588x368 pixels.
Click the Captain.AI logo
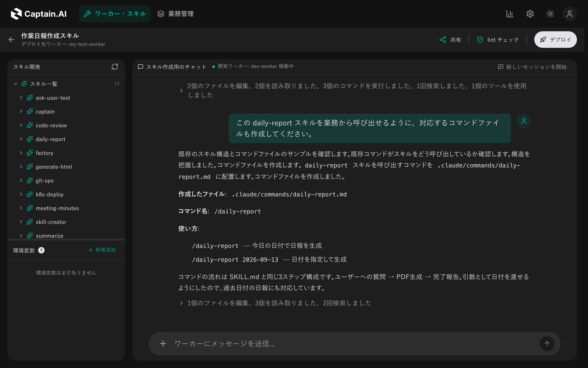pos(39,14)
